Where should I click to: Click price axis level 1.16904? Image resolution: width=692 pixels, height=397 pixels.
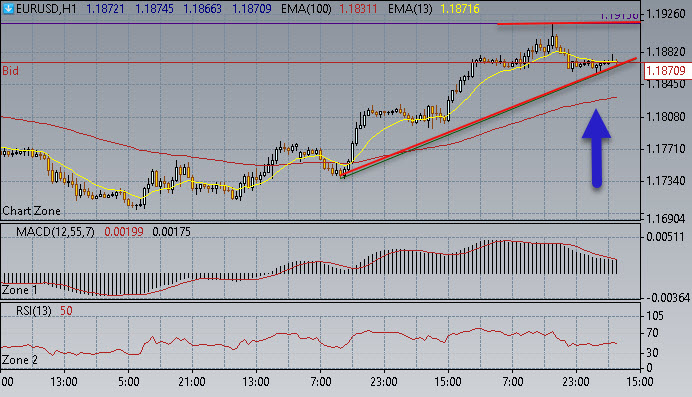[x=666, y=219]
